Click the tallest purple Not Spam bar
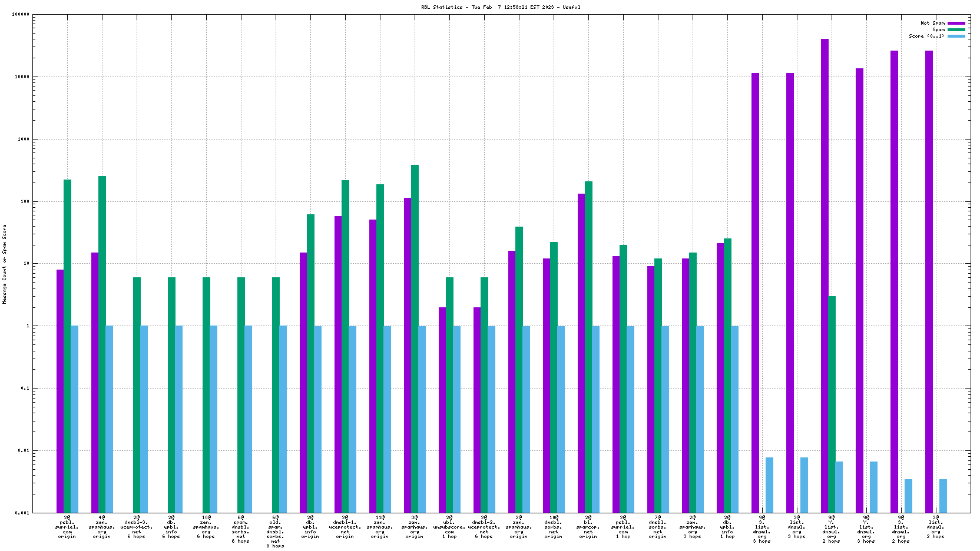The image size is (980, 551). click(x=825, y=275)
